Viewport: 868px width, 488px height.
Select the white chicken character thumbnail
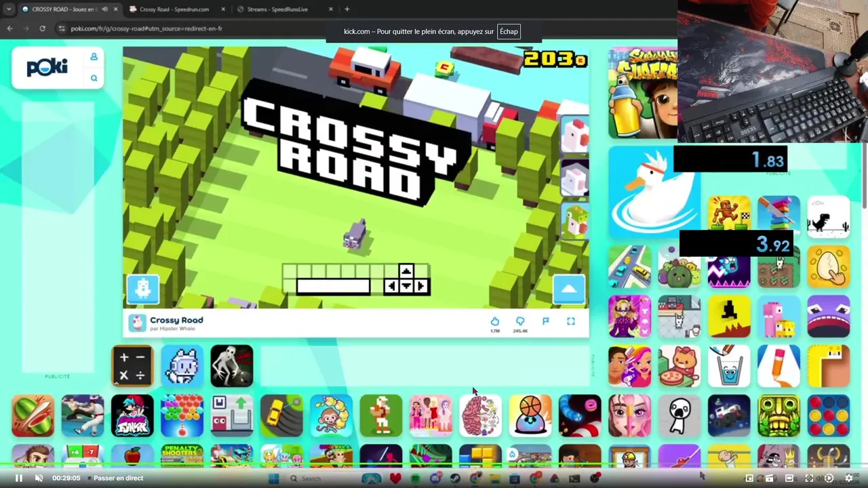tap(575, 136)
